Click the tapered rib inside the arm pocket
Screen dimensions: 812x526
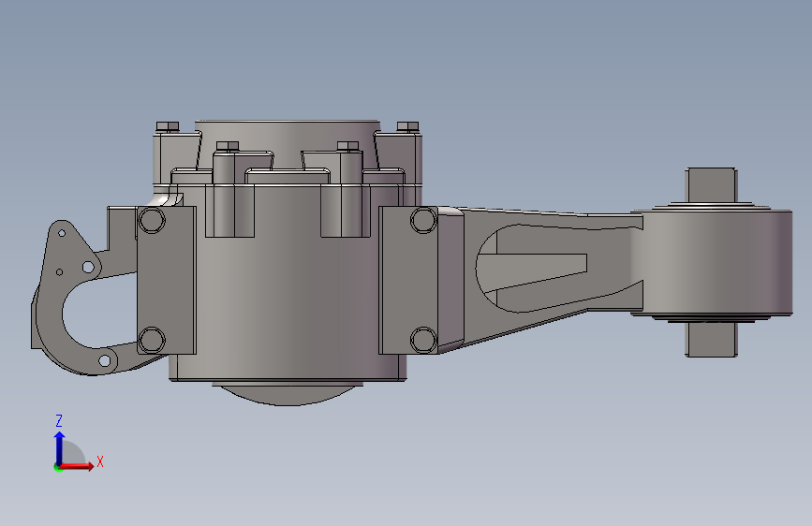pos(534,271)
